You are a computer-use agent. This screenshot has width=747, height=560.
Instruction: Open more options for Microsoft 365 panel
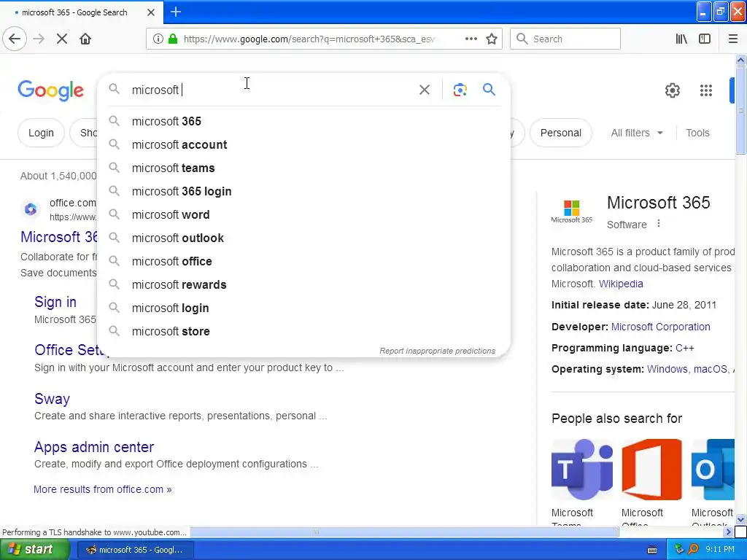(x=659, y=223)
